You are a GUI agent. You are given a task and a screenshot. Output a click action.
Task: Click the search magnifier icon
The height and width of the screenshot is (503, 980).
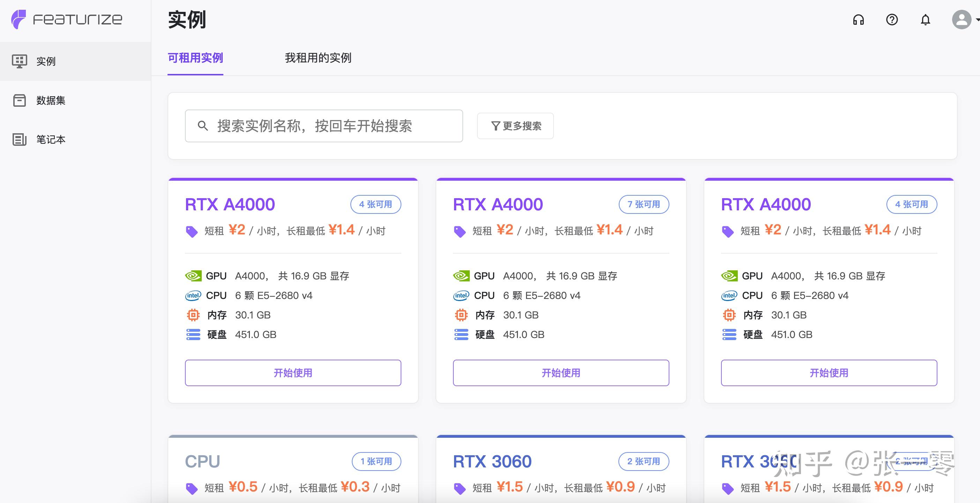coord(203,126)
